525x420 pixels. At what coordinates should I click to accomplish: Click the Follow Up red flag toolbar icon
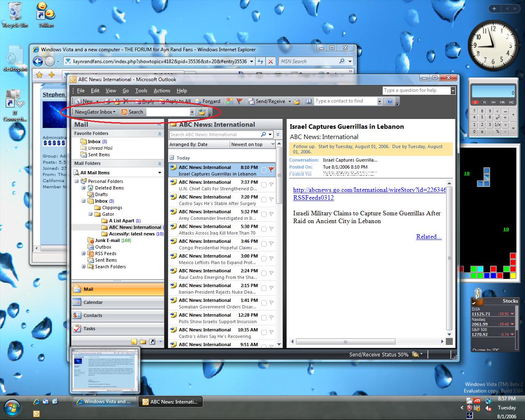(x=240, y=101)
